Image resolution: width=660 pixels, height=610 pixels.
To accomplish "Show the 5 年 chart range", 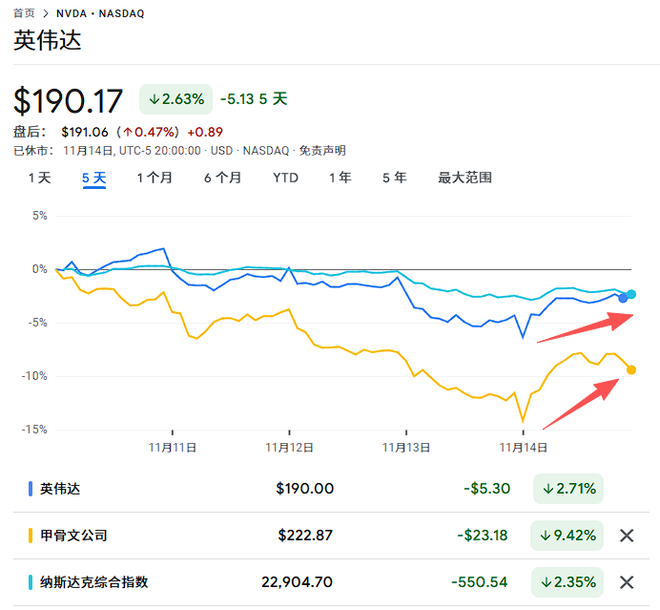I will (x=394, y=178).
